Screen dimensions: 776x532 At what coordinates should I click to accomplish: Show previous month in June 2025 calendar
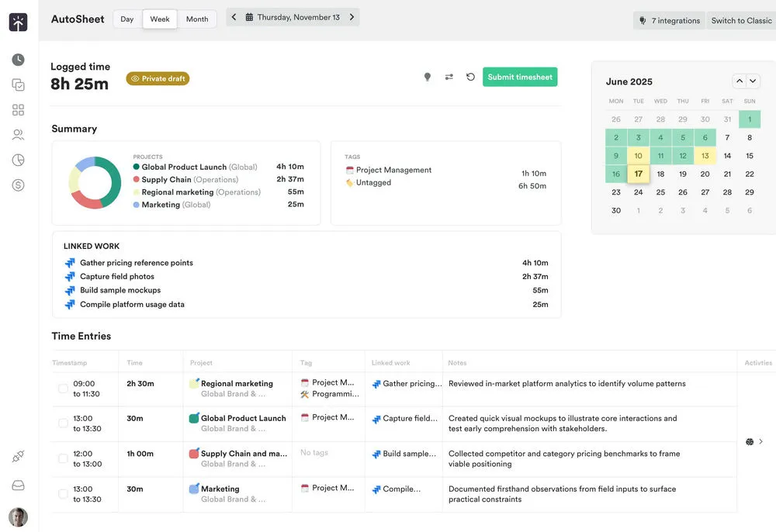coord(740,81)
